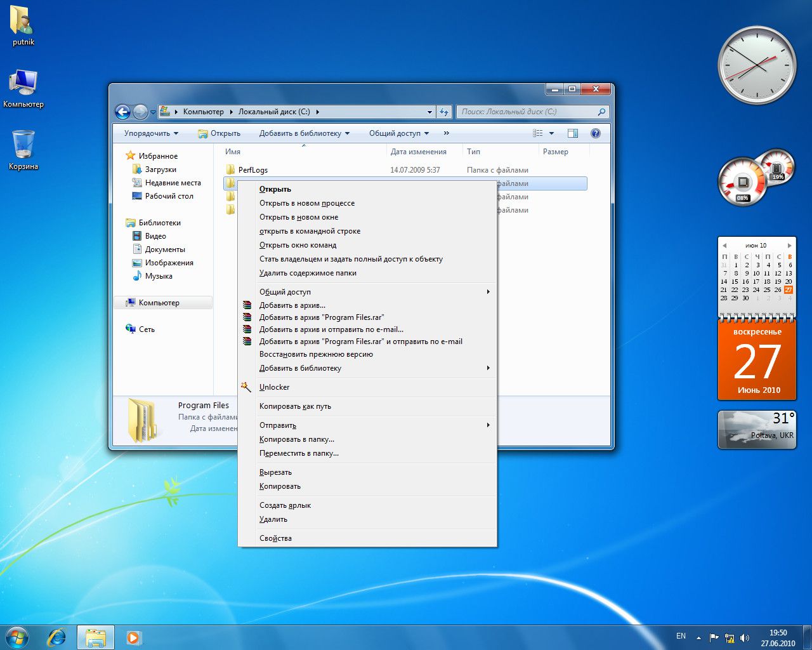Open Internet Explorer from the taskbar
The height and width of the screenshot is (650, 812).
(56, 637)
